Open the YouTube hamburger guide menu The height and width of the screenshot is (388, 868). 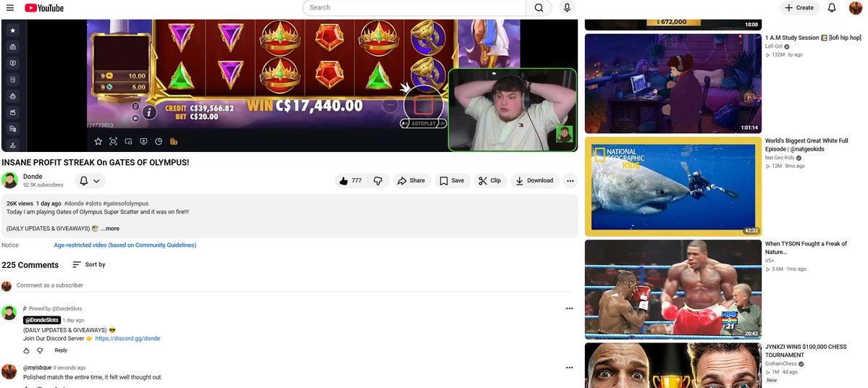point(10,8)
